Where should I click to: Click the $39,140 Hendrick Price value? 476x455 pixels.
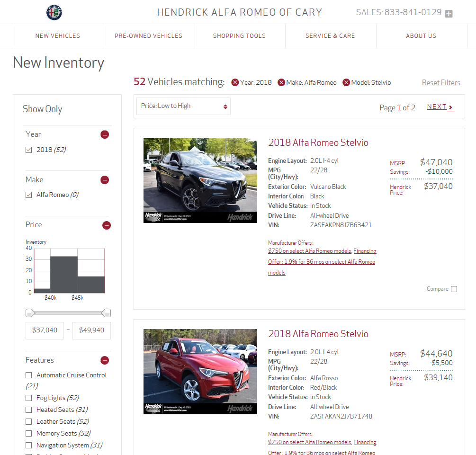click(438, 378)
